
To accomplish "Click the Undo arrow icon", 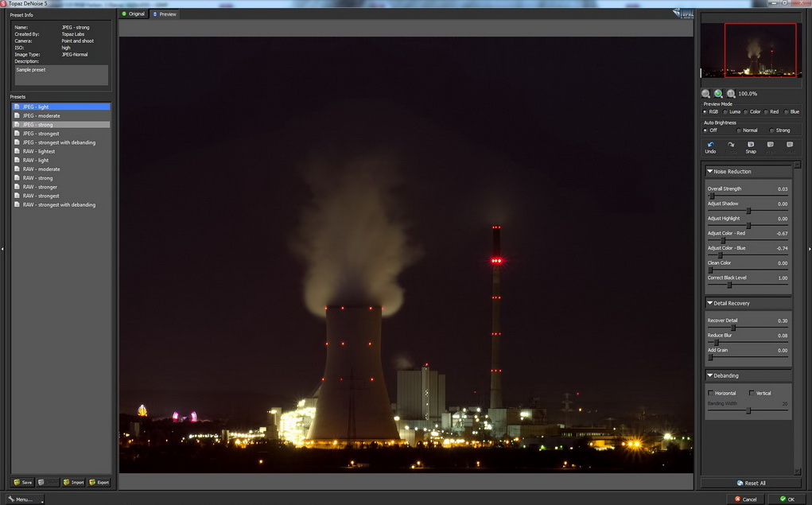I will [710, 145].
